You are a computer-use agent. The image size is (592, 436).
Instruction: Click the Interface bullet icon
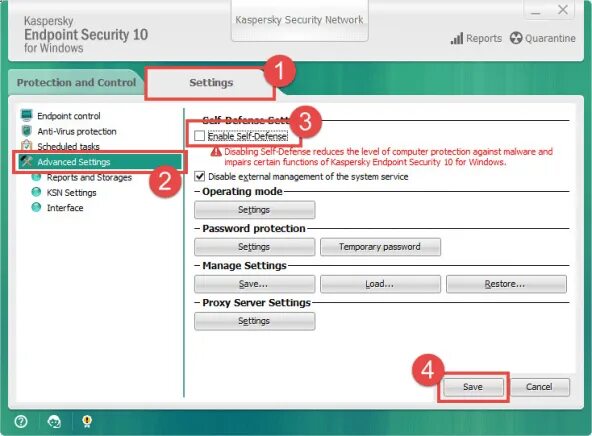click(36, 207)
